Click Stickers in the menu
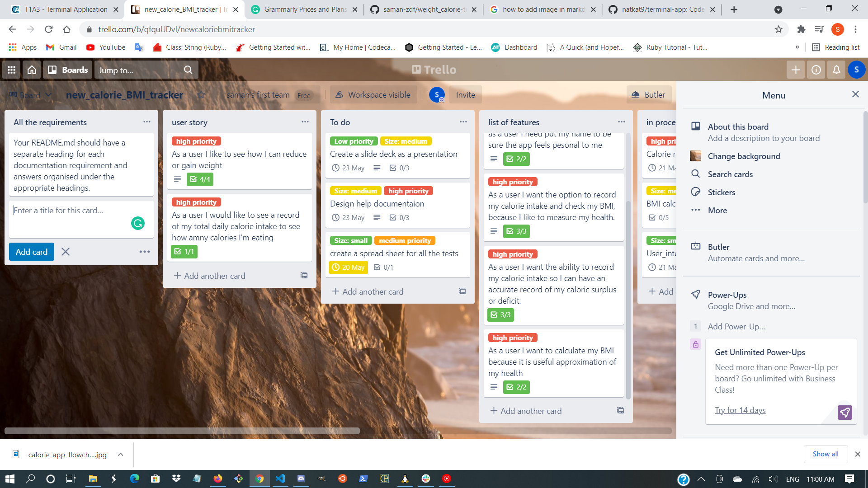Screen dimensions: 868x488 pos(721,192)
